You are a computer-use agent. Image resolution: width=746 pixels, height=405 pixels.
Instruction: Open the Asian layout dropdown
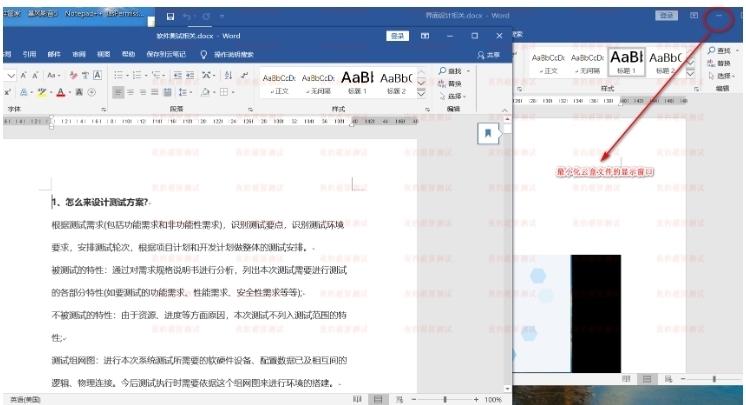[208, 75]
